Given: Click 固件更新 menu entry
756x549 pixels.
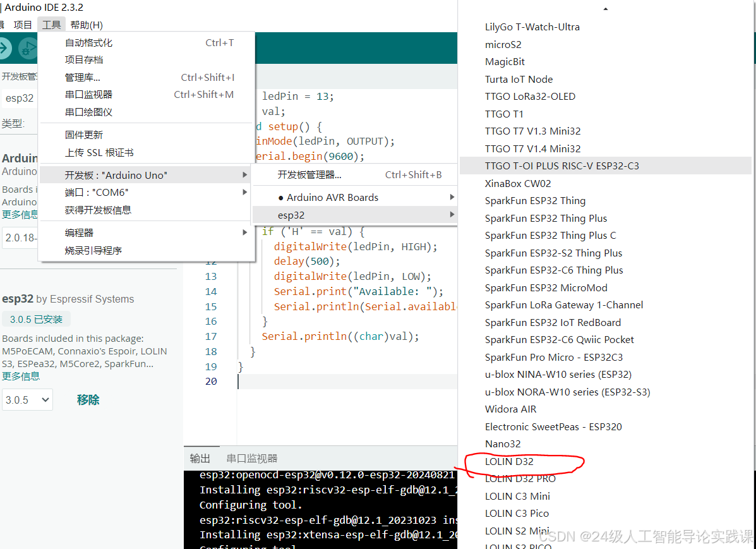Looking at the screenshot, I should (147, 135).
